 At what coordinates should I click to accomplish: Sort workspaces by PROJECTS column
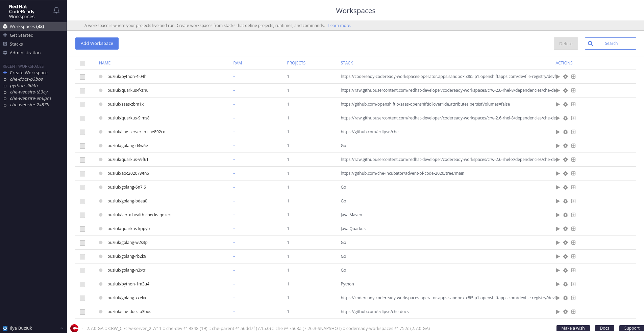coord(296,63)
